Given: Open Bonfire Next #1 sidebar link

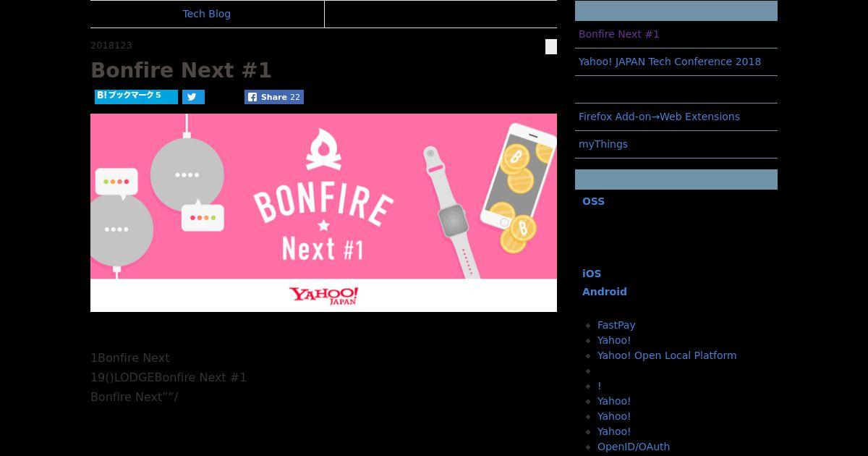Looking at the screenshot, I should tap(618, 34).
